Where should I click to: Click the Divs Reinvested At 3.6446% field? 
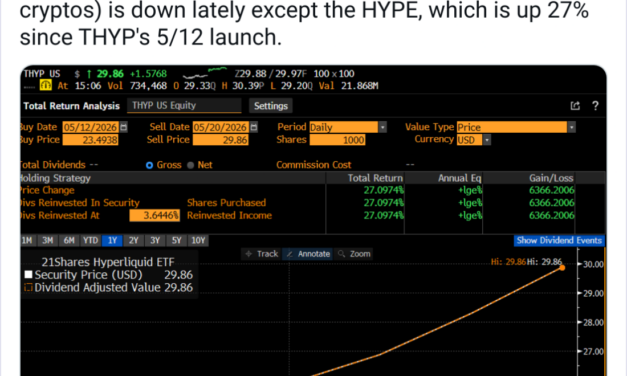point(154,216)
